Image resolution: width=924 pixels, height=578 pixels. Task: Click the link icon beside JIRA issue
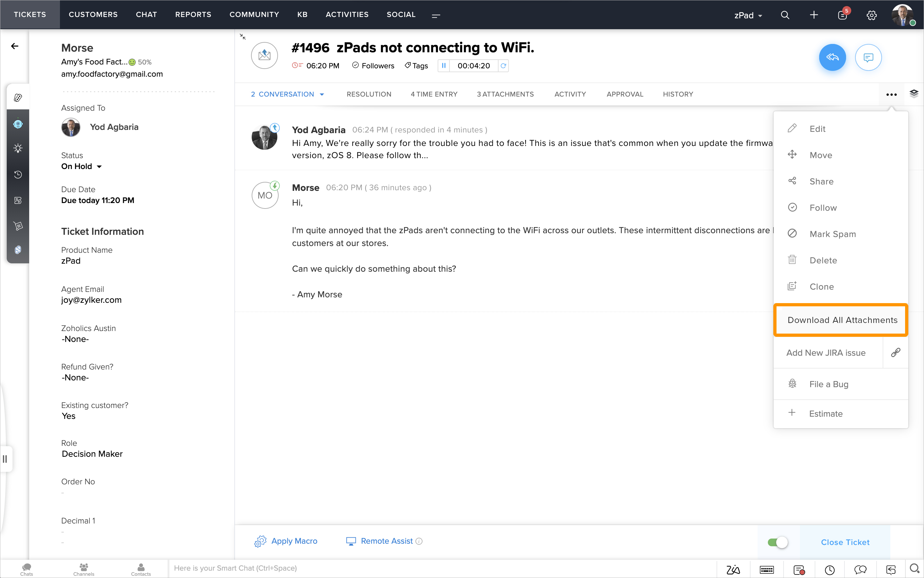(x=895, y=353)
